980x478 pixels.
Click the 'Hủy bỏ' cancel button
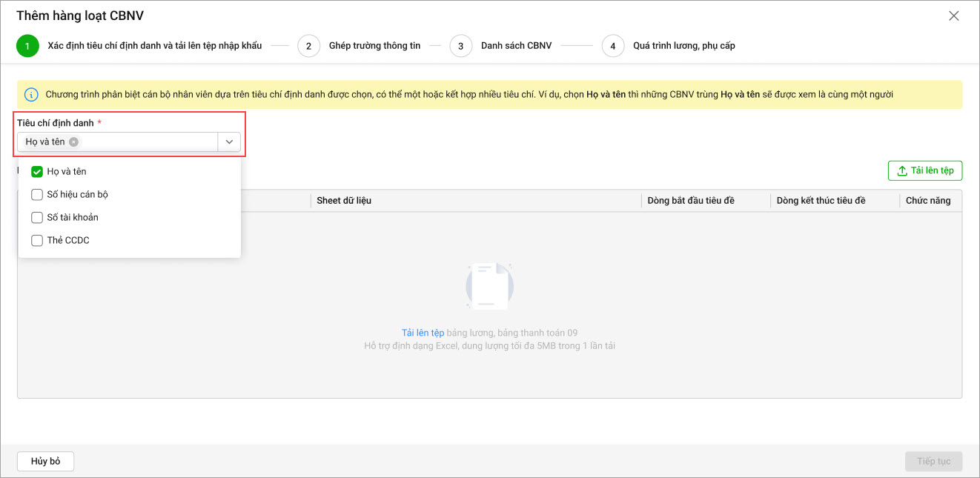pyautogui.click(x=45, y=461)
